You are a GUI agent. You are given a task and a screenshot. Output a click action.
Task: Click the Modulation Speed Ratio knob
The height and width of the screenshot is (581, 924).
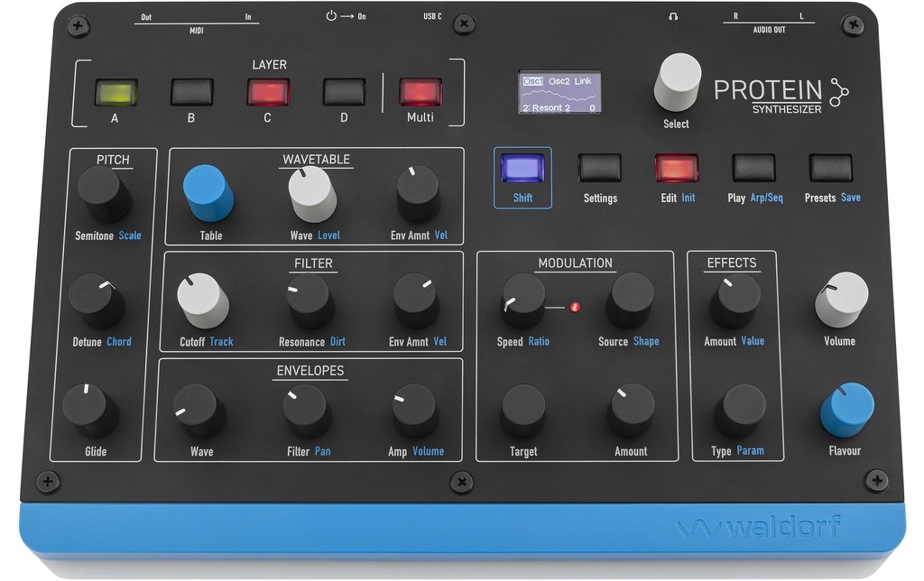pyautogui.click(x=523, y=300)
